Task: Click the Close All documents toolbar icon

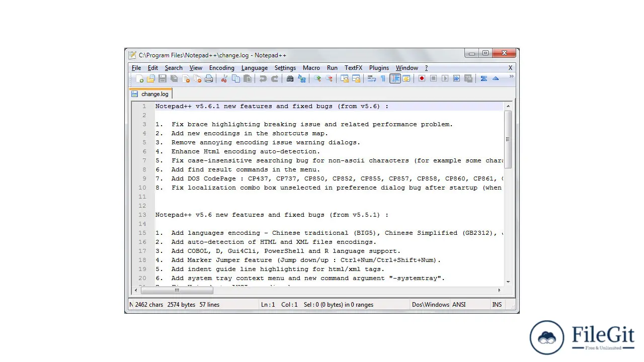Action: (x=197, y=78)
